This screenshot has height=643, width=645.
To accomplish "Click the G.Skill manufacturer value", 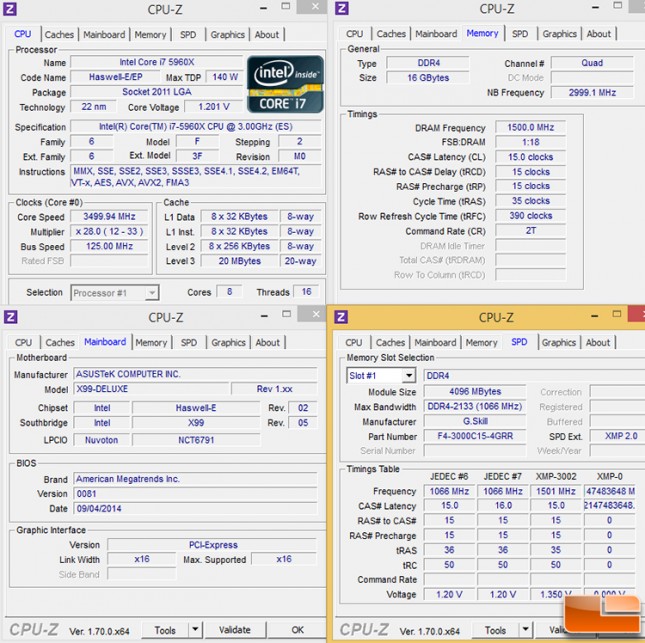I will tap(475, 421).
